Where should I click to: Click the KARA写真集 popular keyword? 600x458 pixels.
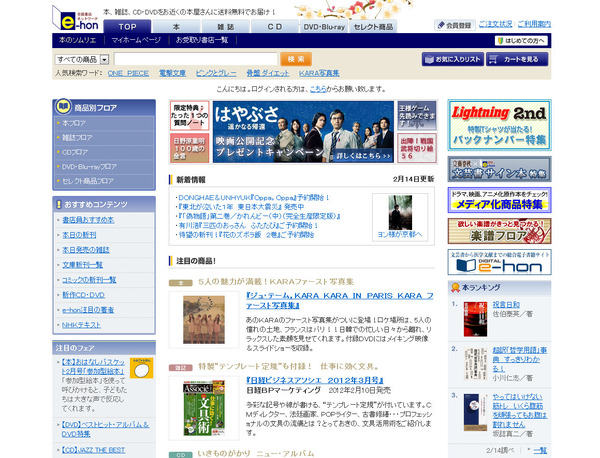319,73
